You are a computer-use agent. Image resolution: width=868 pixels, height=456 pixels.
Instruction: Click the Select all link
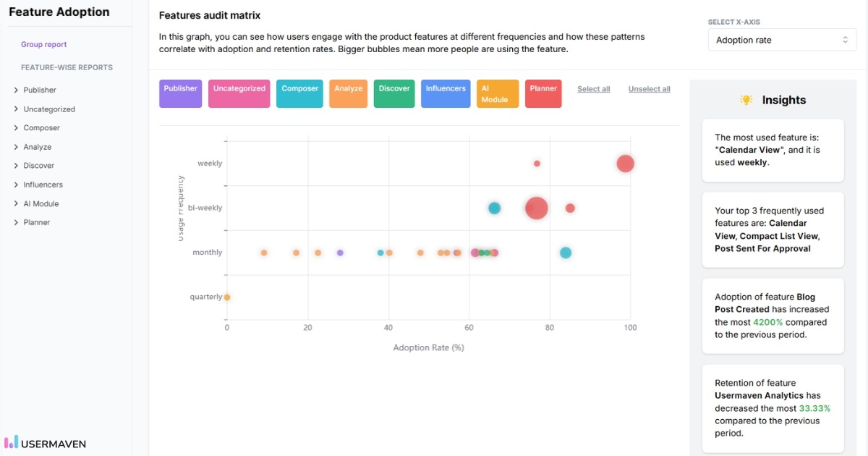[x=593, y=88]
